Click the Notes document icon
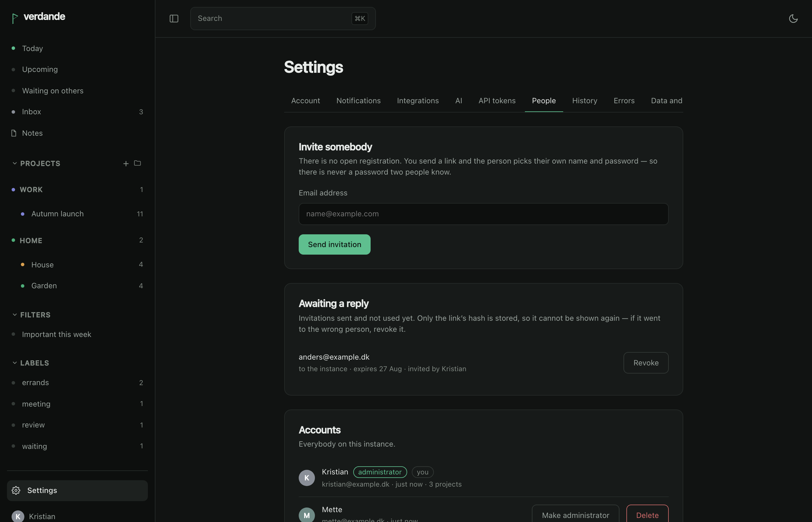812x522 pixels. click(14, 133)
